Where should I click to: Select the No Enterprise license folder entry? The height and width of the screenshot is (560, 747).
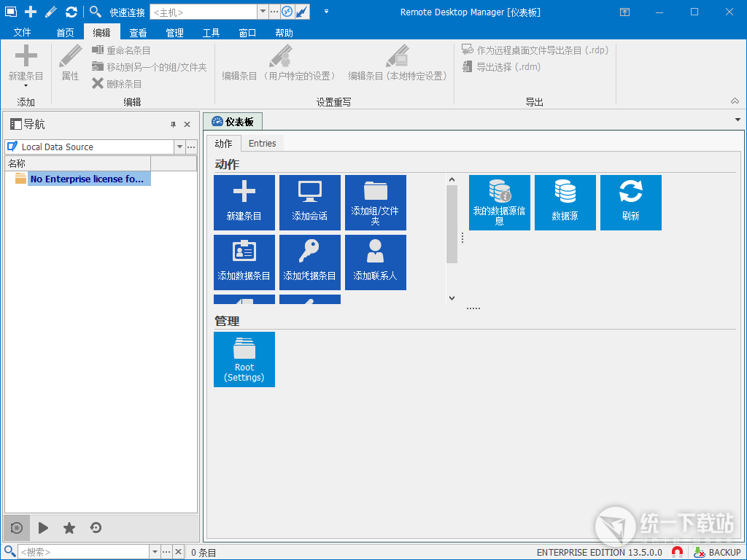pos(89,179)
